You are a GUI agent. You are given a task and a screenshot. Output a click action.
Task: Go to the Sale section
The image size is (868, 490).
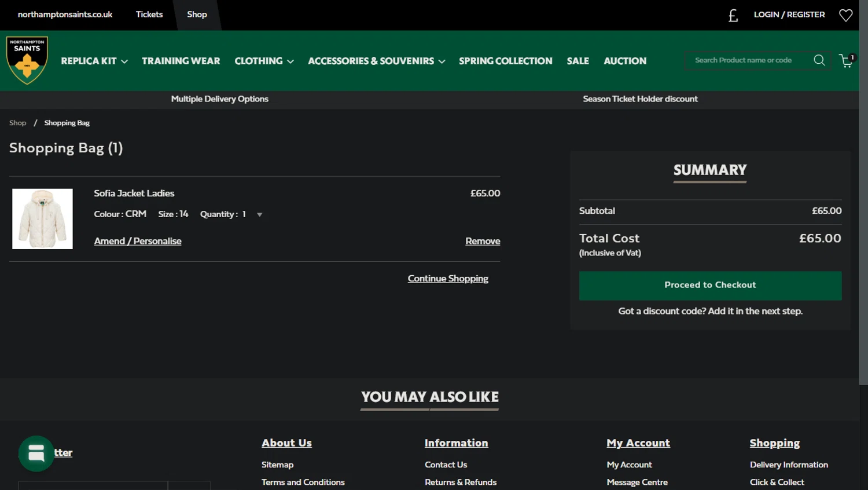click(578, 61)
